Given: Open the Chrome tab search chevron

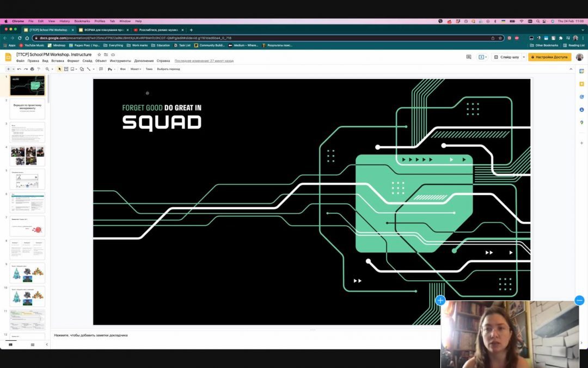Looking at the screenshot, I should 583,29.
